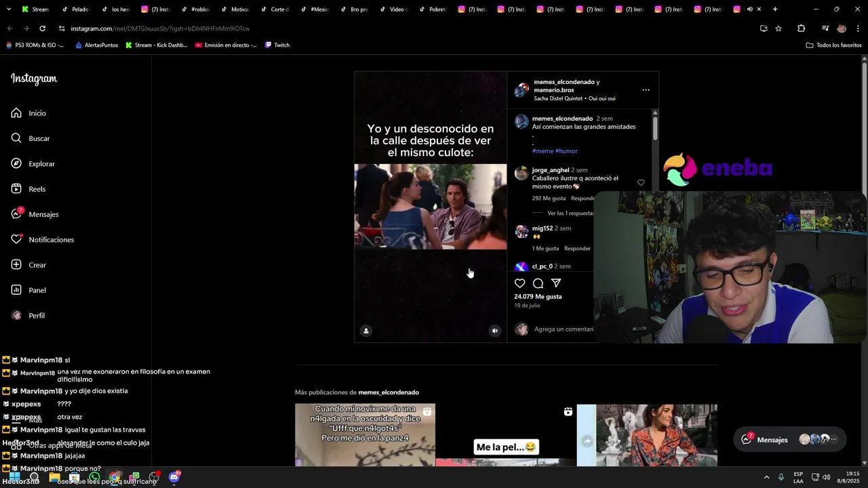Open a new browser tab
Image resolution: width=868 pixels, height=488 pixels.
click(x=775, y=9)
